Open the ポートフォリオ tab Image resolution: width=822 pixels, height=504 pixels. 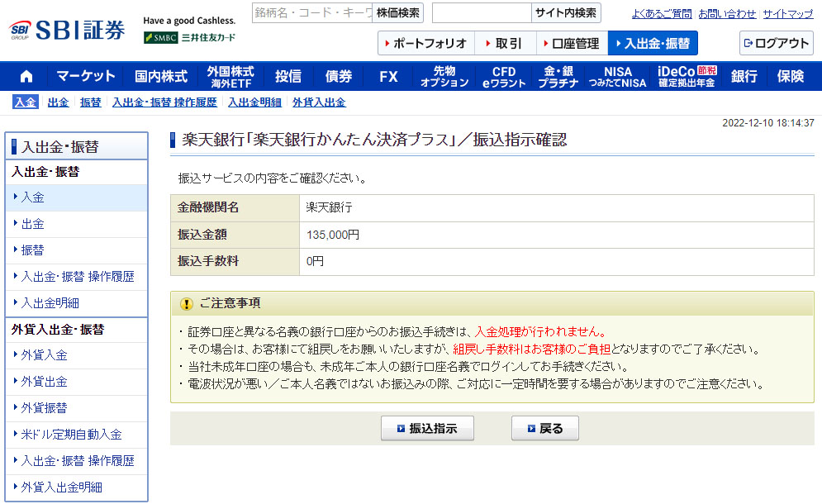pos(424,43)
